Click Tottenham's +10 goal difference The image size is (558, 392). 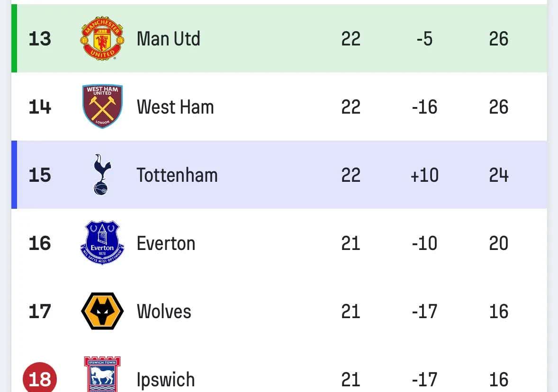click(424, 175)
